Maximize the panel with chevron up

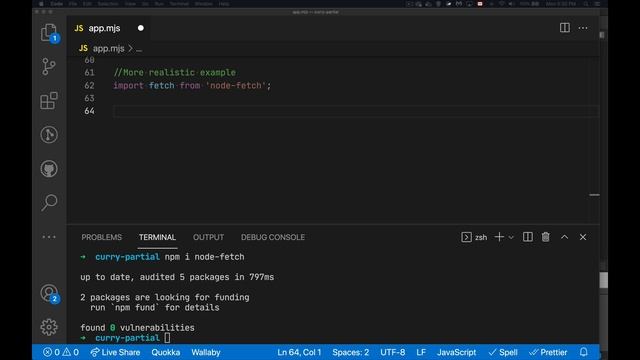[564, 237]
